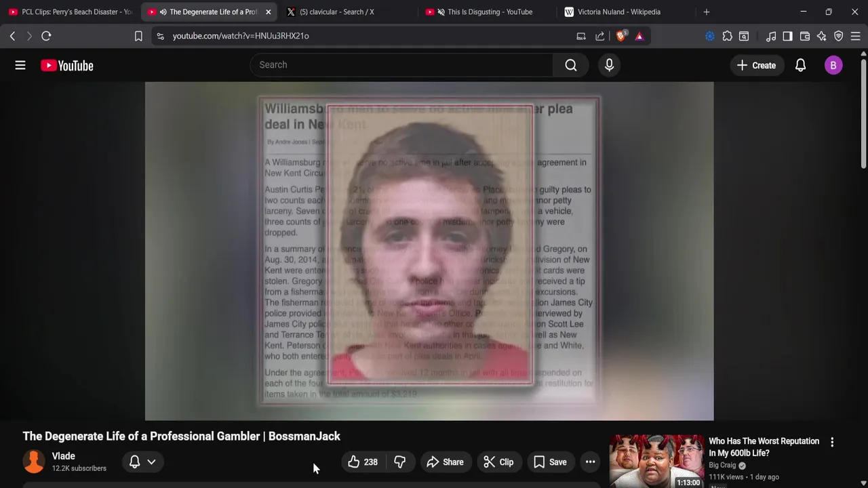Switch to the This Is Disgusting YouTube tab

(488, 12)
